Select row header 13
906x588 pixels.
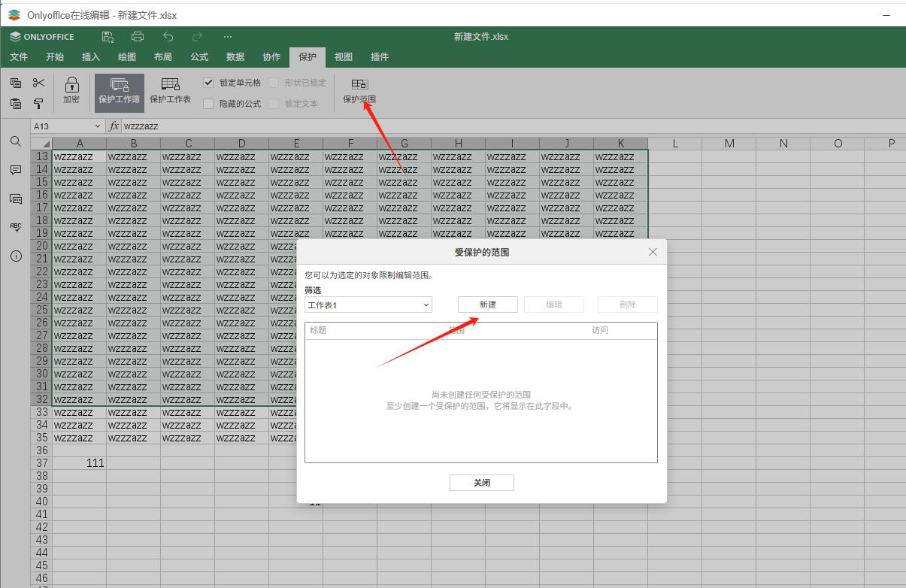coord(41,156)
